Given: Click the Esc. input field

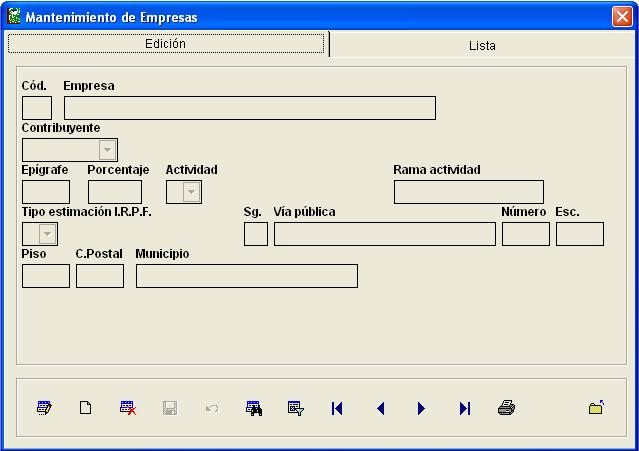Looking at the screenshot, I should point(580,234).
